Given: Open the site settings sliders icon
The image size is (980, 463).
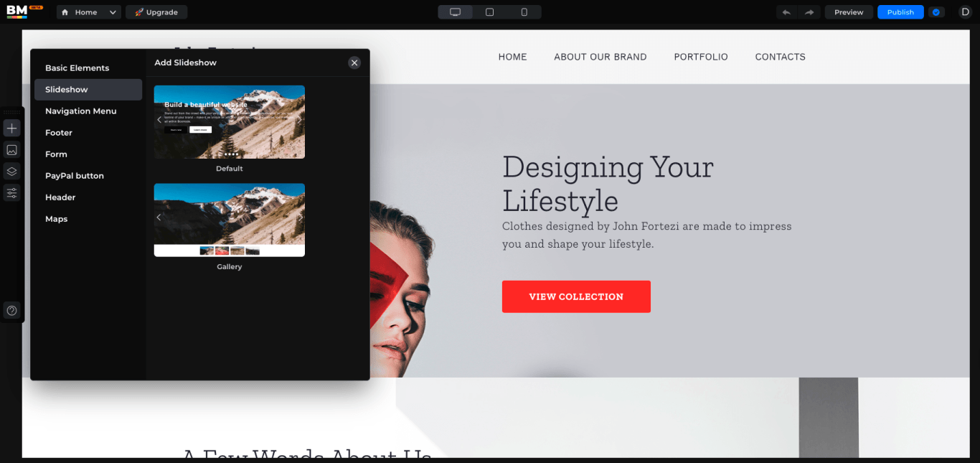Looking at the screenshot, I should [x=11, y=192].
